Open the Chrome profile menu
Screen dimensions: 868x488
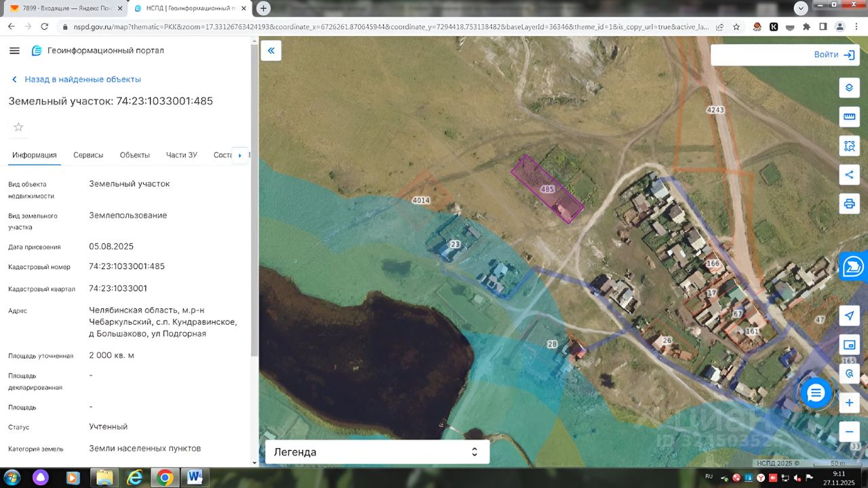[840, 26]
